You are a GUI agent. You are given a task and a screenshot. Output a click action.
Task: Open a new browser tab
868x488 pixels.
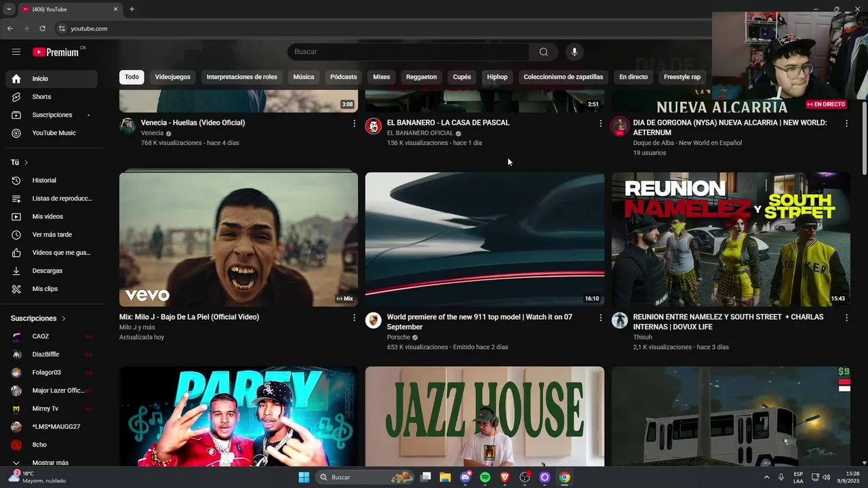pyautogui.click(x=132, y=9)
